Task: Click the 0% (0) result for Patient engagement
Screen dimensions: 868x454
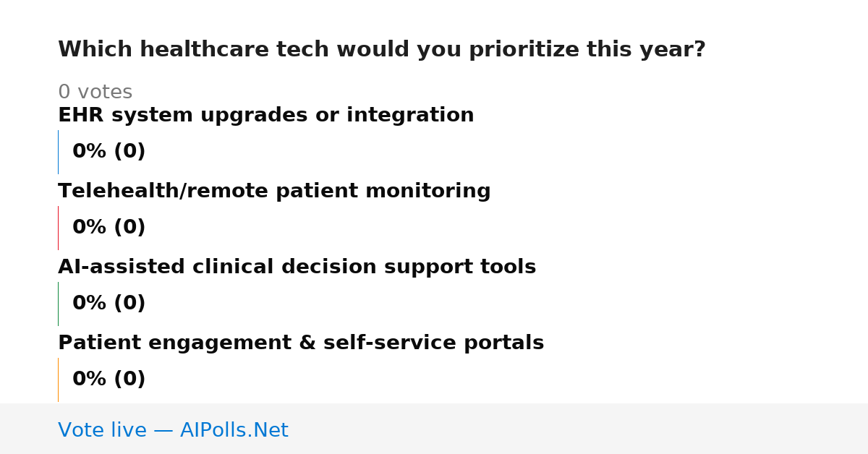Action: click(109, 380)
